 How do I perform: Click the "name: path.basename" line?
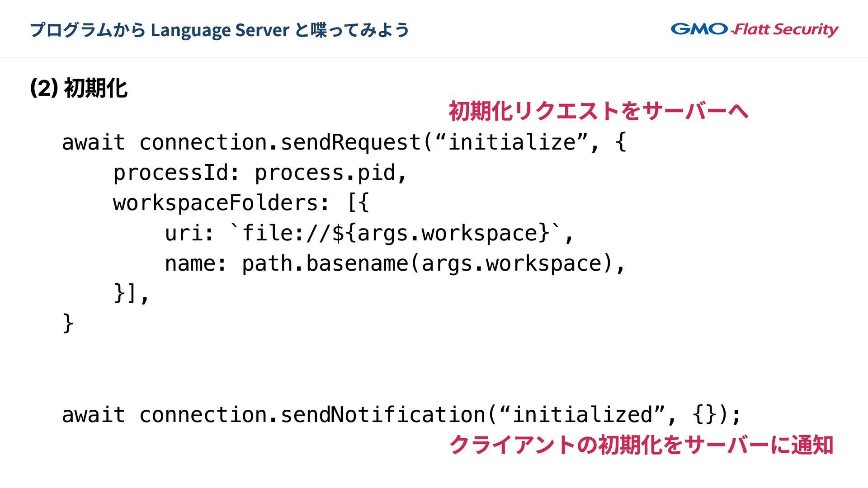[x=394, y=264]
